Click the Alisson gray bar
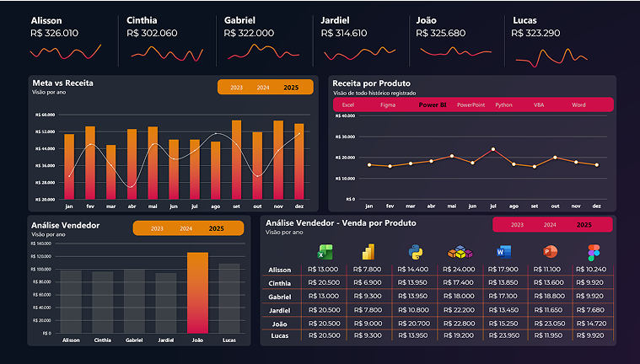640x364 pixels. (71, 302)
